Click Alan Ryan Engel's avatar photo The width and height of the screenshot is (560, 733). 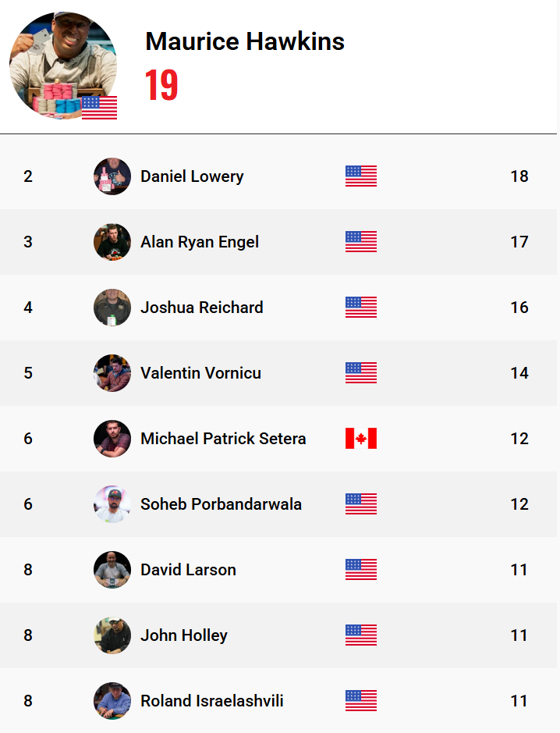click(112, 242)
